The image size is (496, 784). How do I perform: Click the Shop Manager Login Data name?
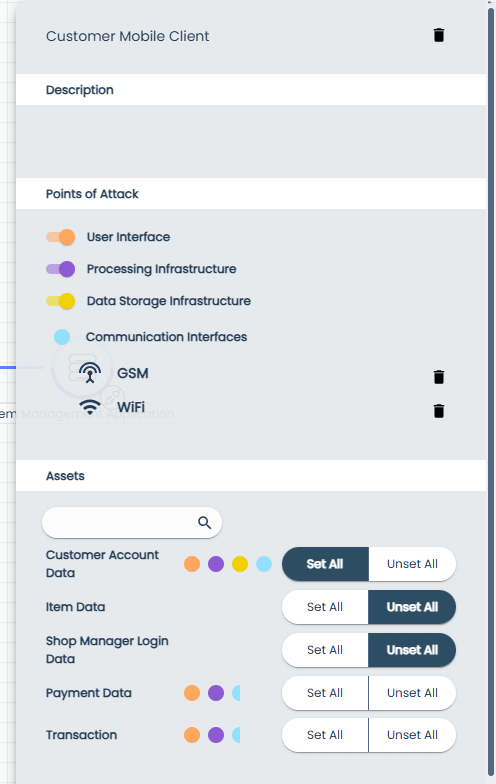(x=107, y=650)
